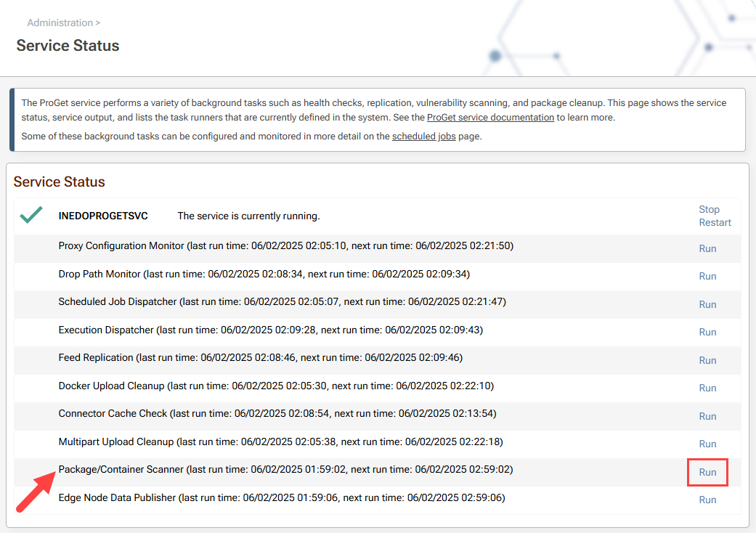Click the green service running checkmark icon
Viewport: 756px width, 533px height.
click(x=31, y=215)
